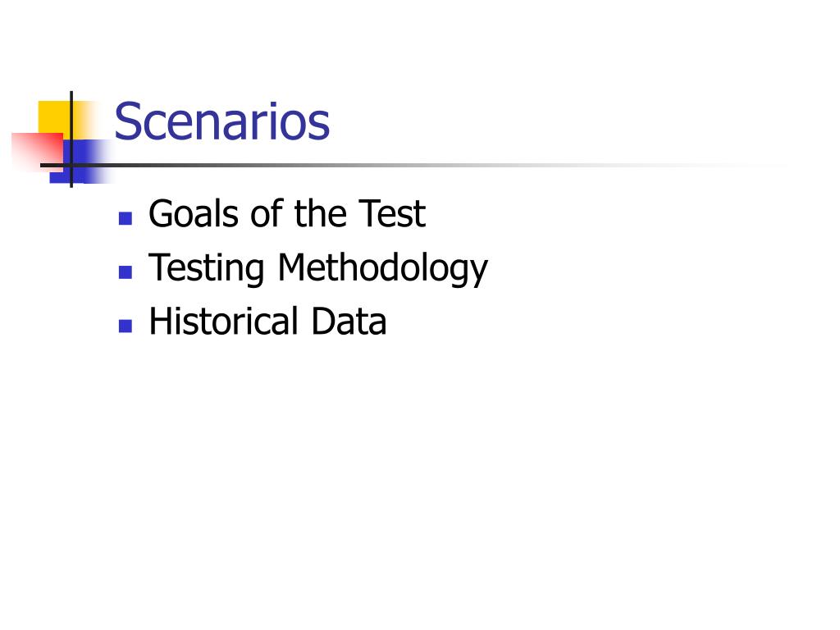
Task: Click the word Historical in the third bullet
Action: click(223, 322)
